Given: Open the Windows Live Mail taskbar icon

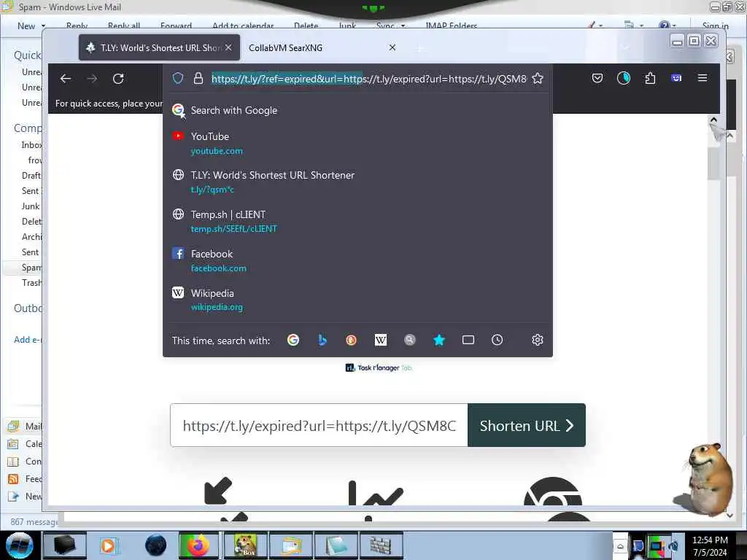Looking at the screenshot, I should tap(290, 545).
